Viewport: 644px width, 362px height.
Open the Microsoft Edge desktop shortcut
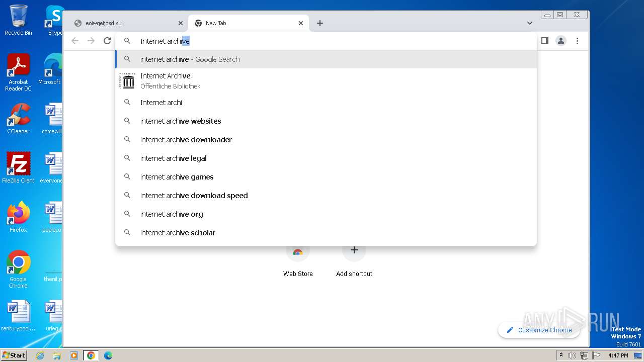[x=51, y=69]
